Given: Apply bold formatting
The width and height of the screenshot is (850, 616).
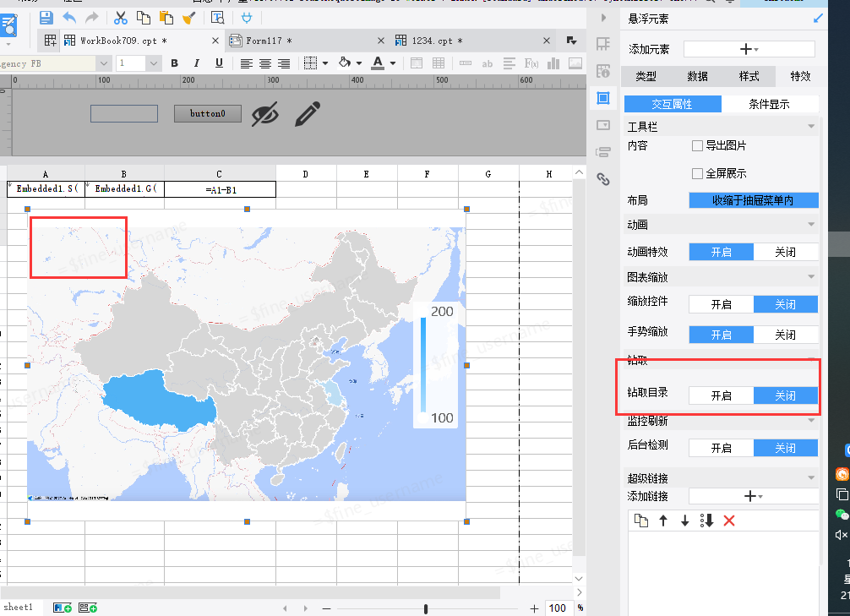Looking at the screenshot, I should pyautogui.click(x=175, y=63).
